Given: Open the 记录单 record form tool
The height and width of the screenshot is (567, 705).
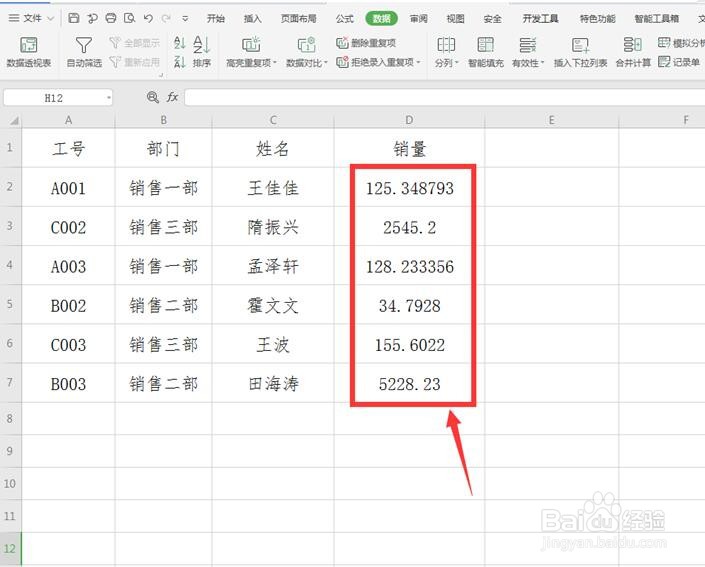Looking at the screenshot, I should tap(679, 62).
